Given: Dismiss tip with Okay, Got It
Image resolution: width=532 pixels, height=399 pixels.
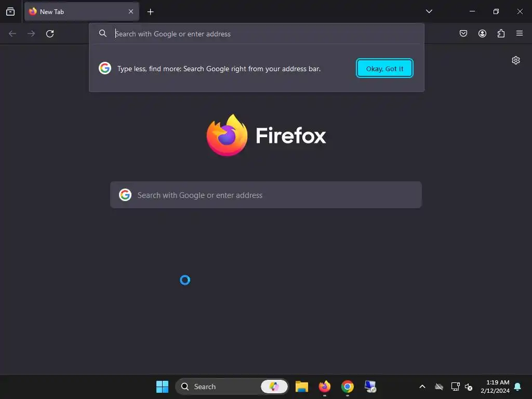Looking at the screenshot, I should point(384,69).
